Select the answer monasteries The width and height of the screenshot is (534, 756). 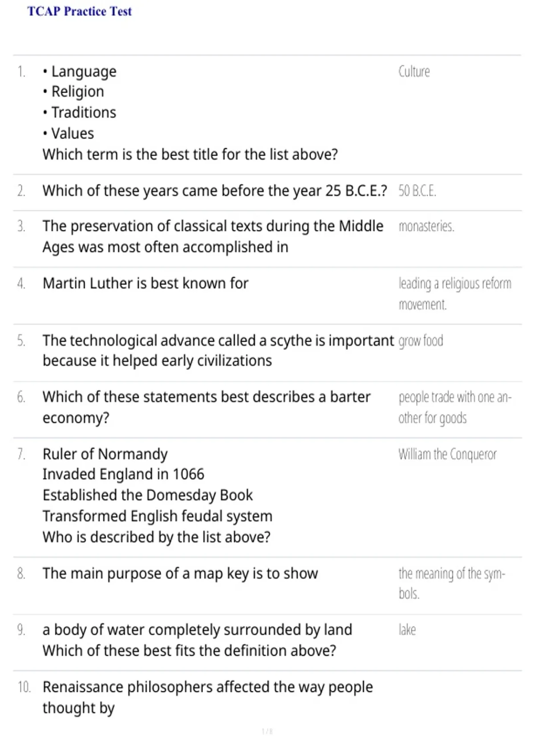(x=426, y=226)
